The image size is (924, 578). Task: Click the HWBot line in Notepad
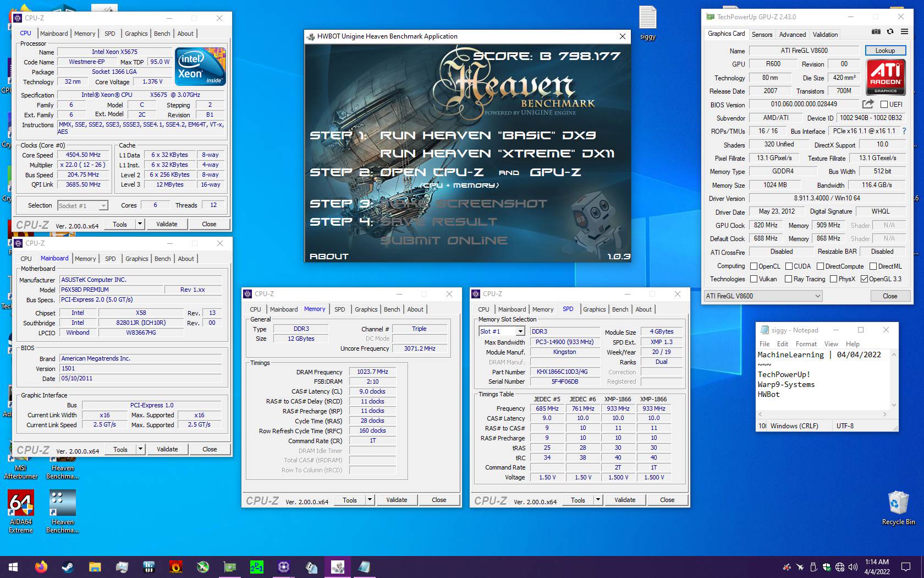[768, 394]
